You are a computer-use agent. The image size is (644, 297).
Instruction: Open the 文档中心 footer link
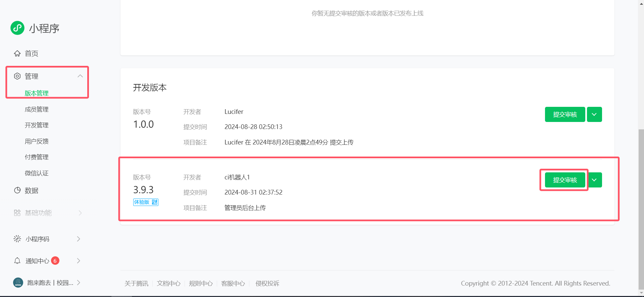tap(168, 284)
